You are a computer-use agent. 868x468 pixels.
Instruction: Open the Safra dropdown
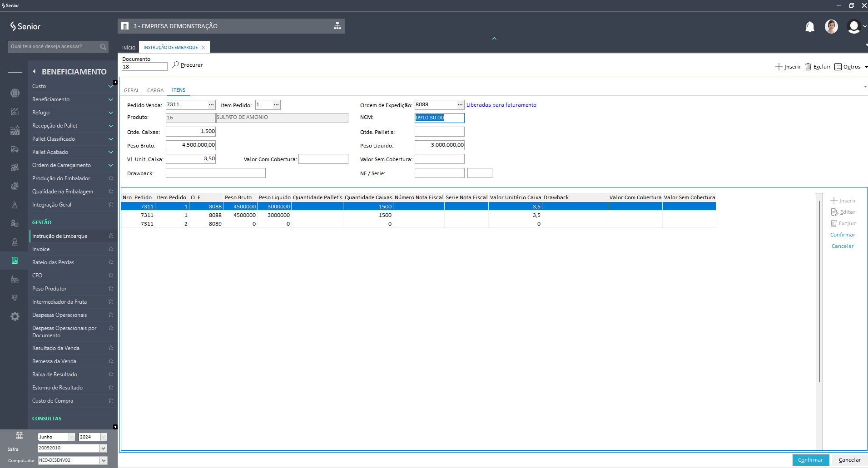click(x=103, y=448)
